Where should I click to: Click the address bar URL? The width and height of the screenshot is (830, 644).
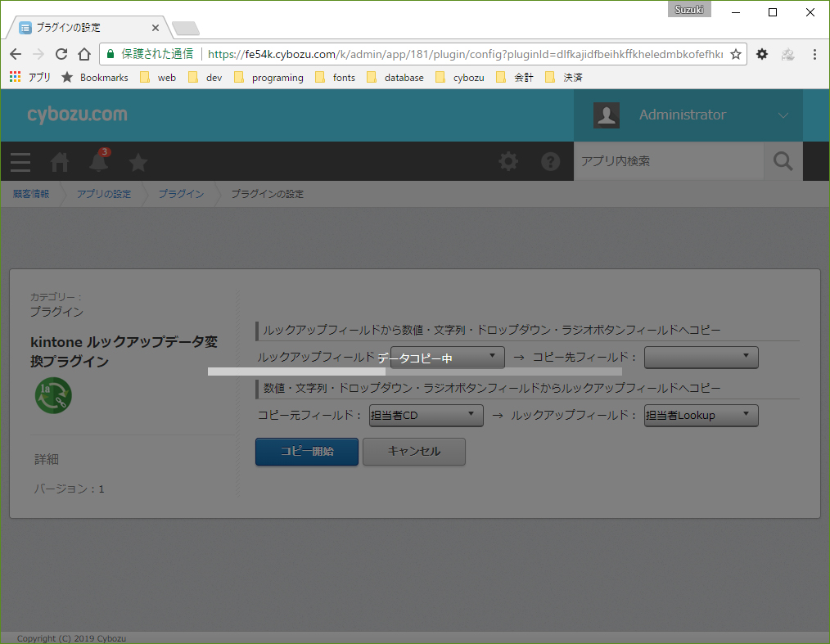click(x=465, y=54)
